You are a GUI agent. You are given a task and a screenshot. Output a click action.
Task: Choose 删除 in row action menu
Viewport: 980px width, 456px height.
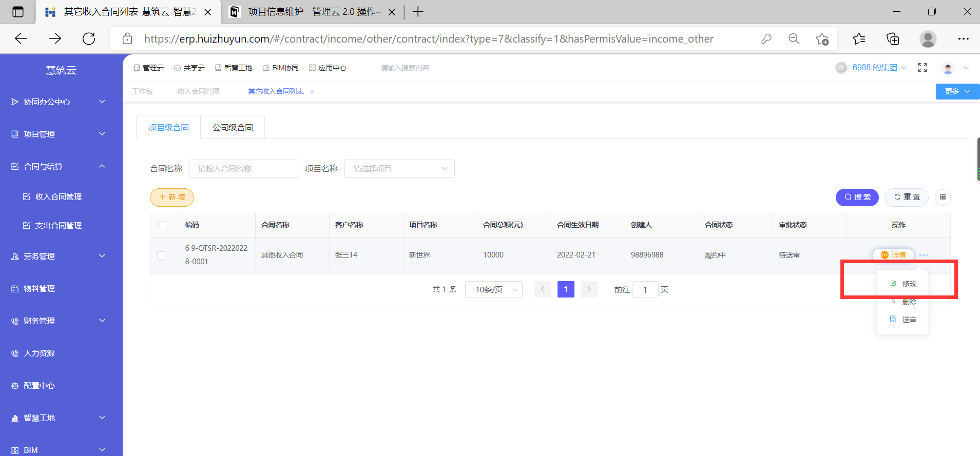point(903,302)
